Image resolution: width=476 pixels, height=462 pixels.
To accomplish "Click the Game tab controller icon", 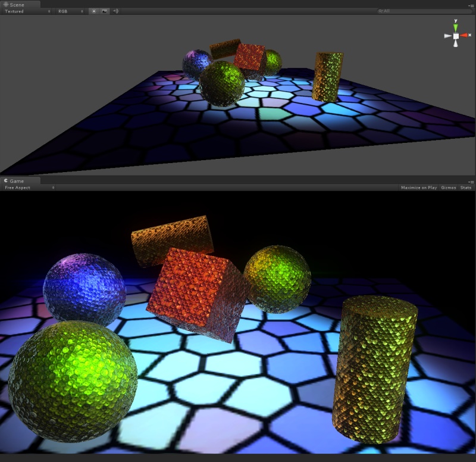I will pos(5,180).
